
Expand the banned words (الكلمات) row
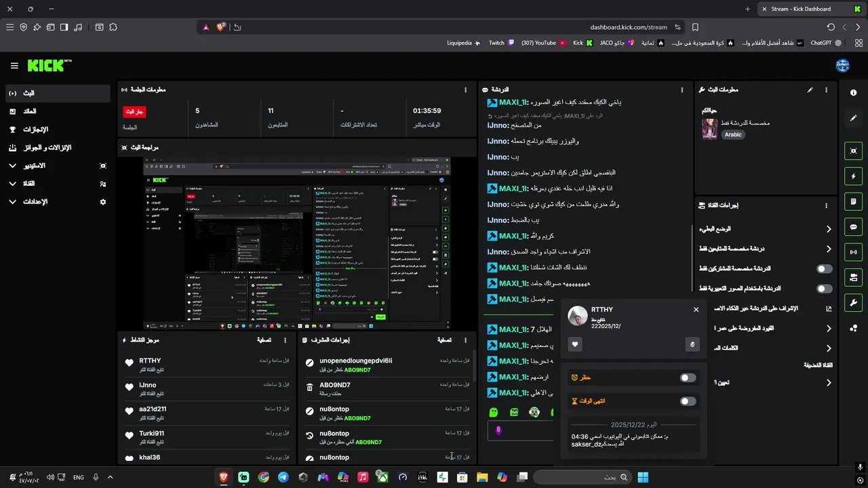829,348
